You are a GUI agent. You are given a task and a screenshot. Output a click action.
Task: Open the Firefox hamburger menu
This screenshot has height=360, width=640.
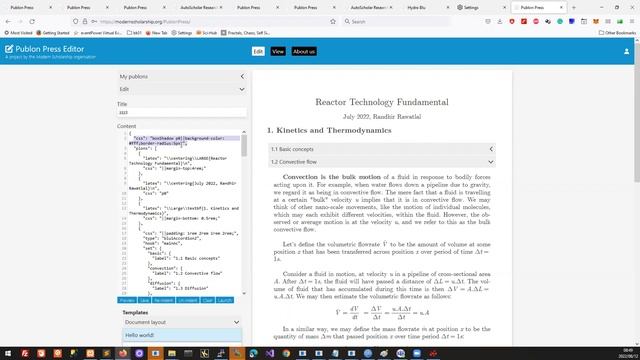[x=632, y=21]
